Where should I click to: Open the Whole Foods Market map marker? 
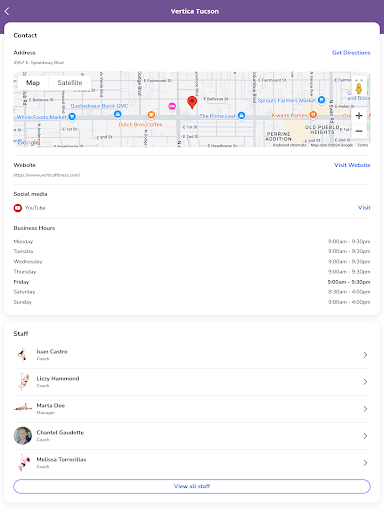click(x=72, y=117)
